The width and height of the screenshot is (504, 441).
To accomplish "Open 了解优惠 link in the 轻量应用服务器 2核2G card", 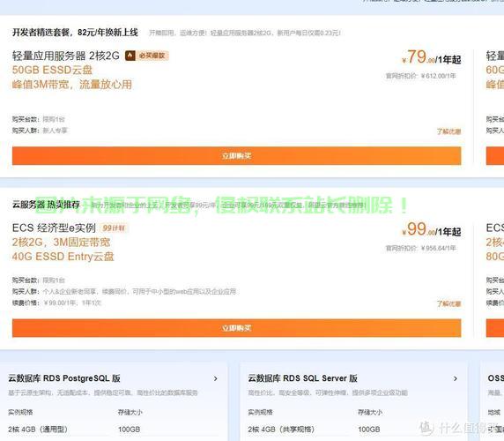I will tap(448, 131).
